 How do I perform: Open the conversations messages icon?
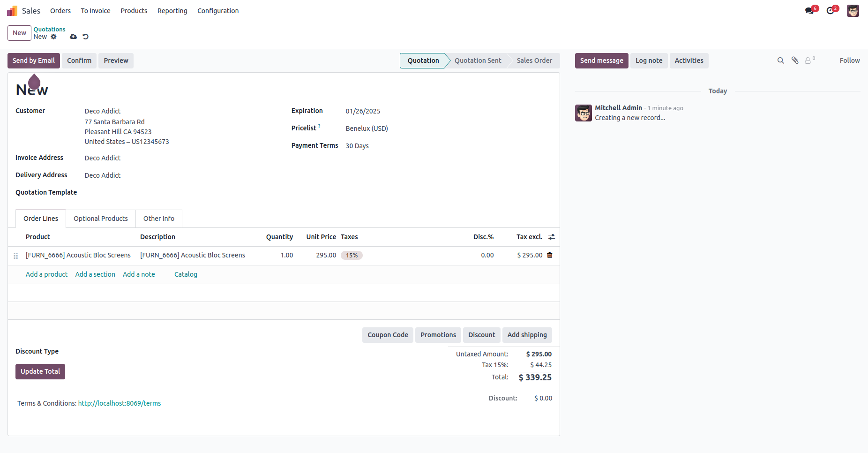pos(809,10)
